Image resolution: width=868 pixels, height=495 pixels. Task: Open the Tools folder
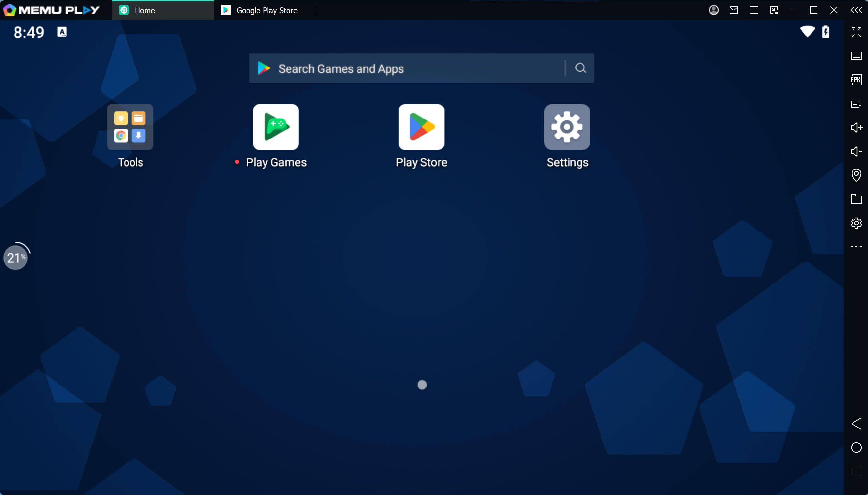point(130,127)
